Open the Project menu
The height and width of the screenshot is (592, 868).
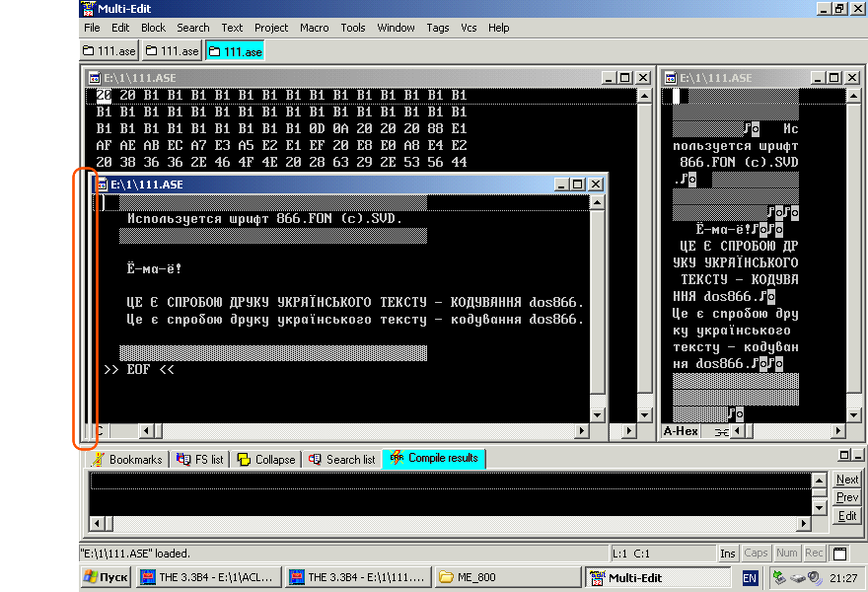(x=271, y=28)
